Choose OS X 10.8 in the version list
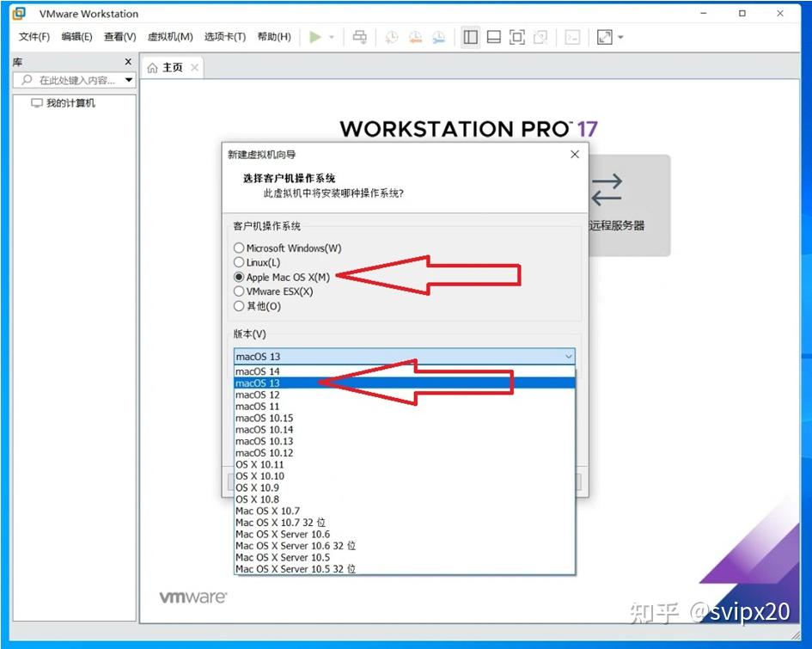 pos(405,499)
